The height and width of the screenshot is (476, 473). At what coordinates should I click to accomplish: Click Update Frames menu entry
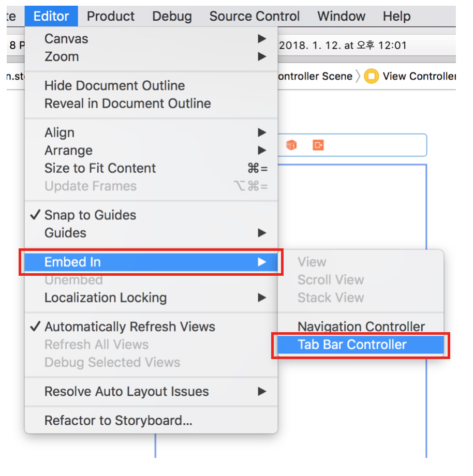click(151, 186)
